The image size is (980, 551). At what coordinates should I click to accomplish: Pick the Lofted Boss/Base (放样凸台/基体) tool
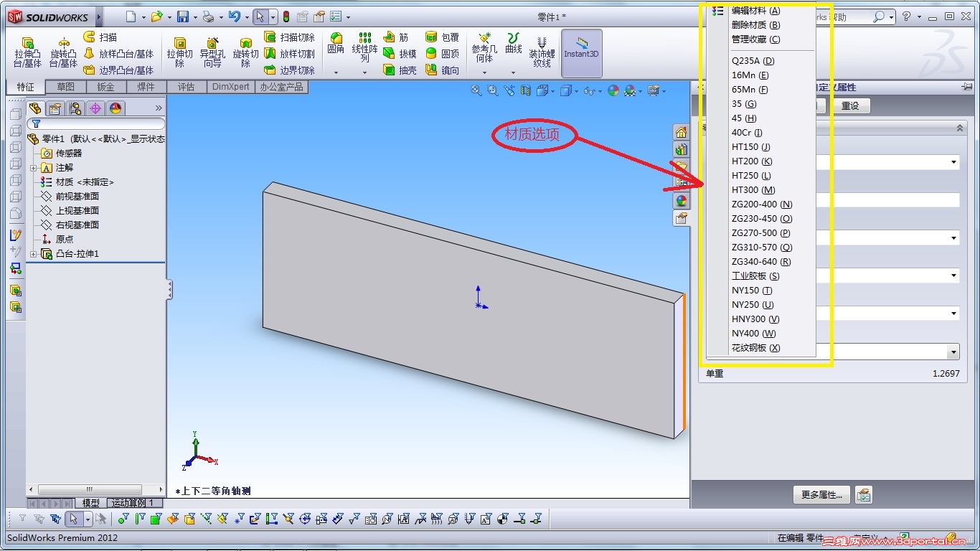click(x=118, y=54)
